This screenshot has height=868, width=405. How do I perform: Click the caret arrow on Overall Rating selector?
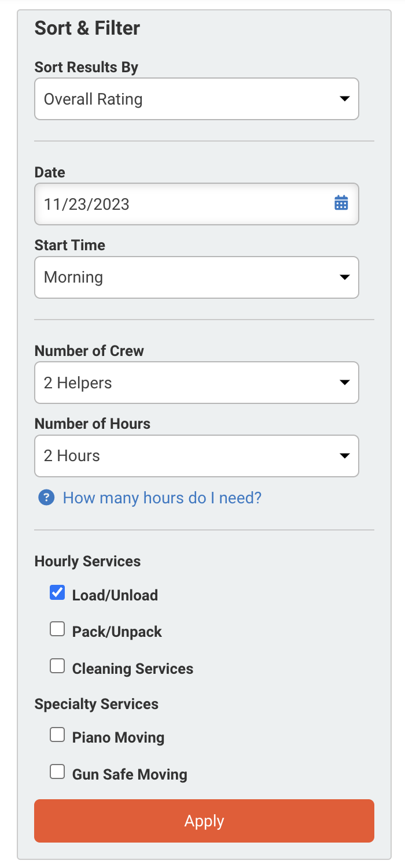[x=344, y=99]
